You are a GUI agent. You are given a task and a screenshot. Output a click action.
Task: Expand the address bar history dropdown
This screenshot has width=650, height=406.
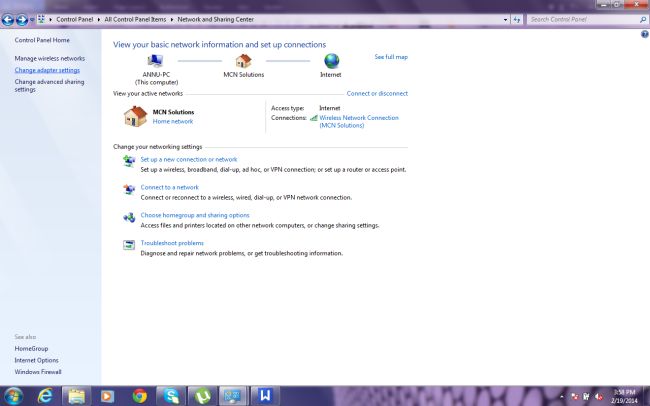point(505,19)
